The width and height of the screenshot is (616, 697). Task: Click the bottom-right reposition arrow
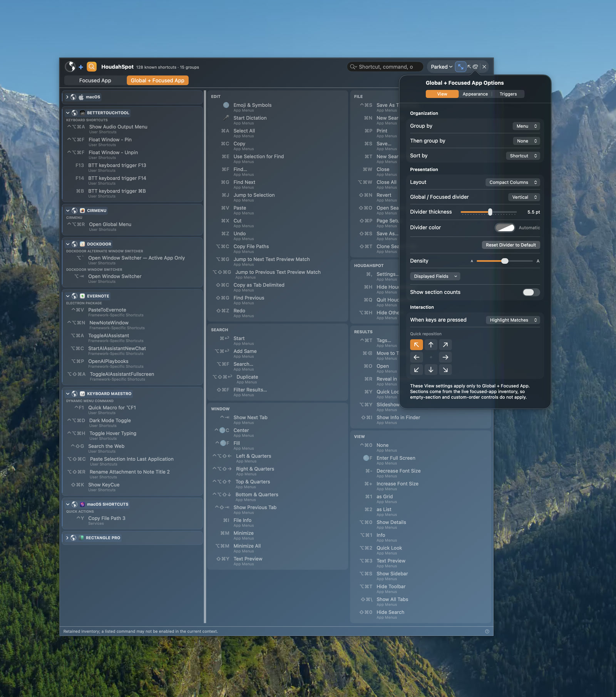[x=445, y=370]
